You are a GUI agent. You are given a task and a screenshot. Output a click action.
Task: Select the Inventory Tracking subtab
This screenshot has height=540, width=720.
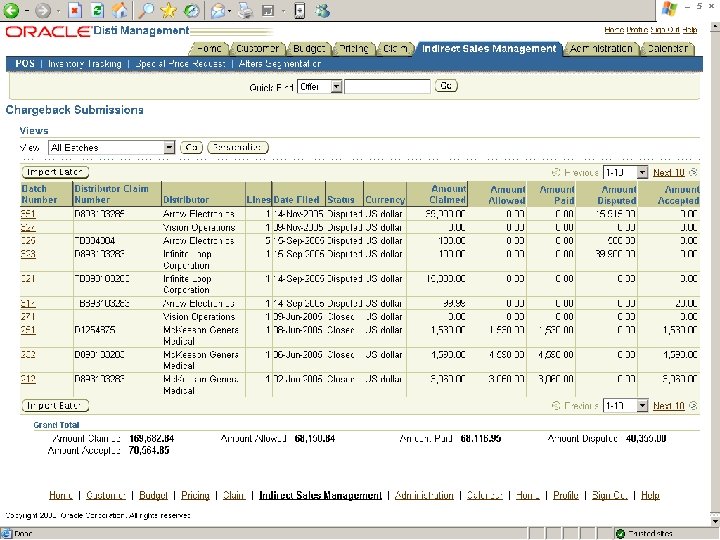[84, 64]
